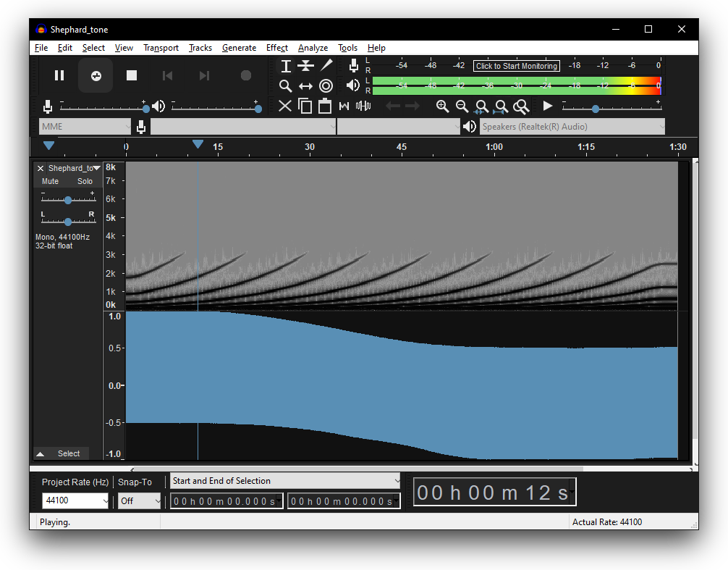
Task: Open the recording meter microphone menu
Action: [x=353, y=66]
